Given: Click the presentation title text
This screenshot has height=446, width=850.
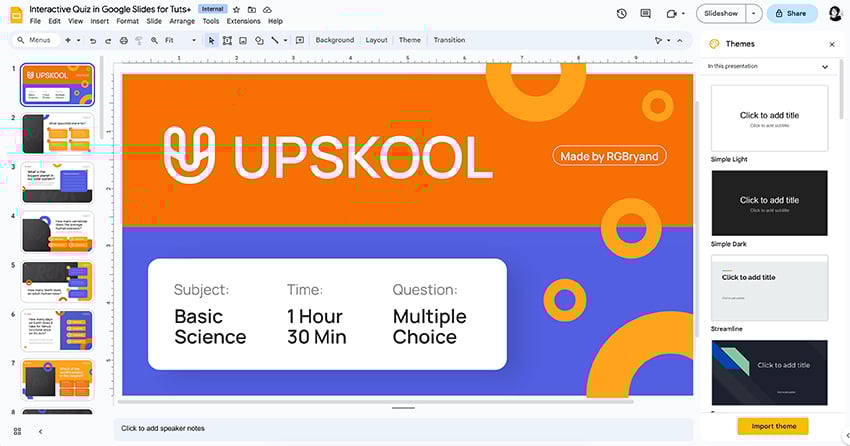Looking at the screenshot, I should click(110, 9).
